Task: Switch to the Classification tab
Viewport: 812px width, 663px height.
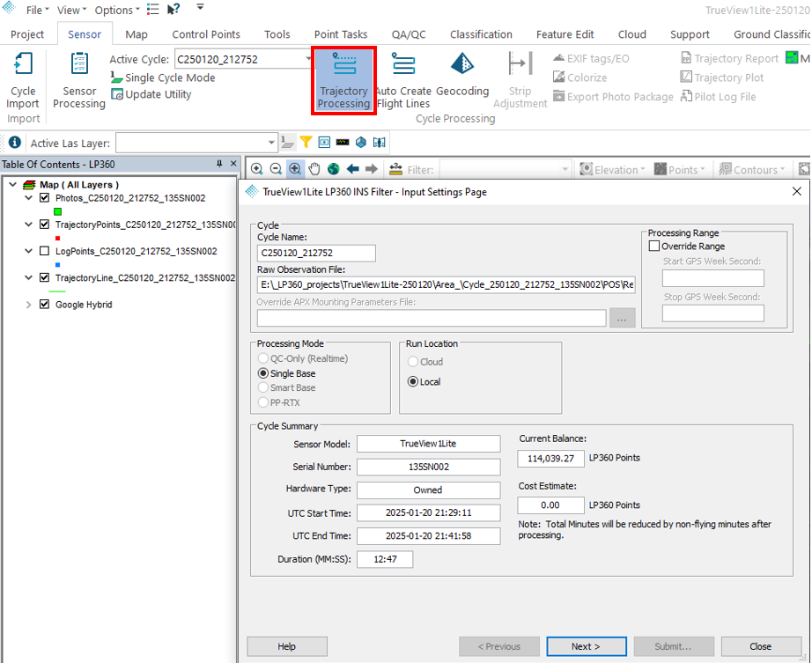Action: point(481,34)
